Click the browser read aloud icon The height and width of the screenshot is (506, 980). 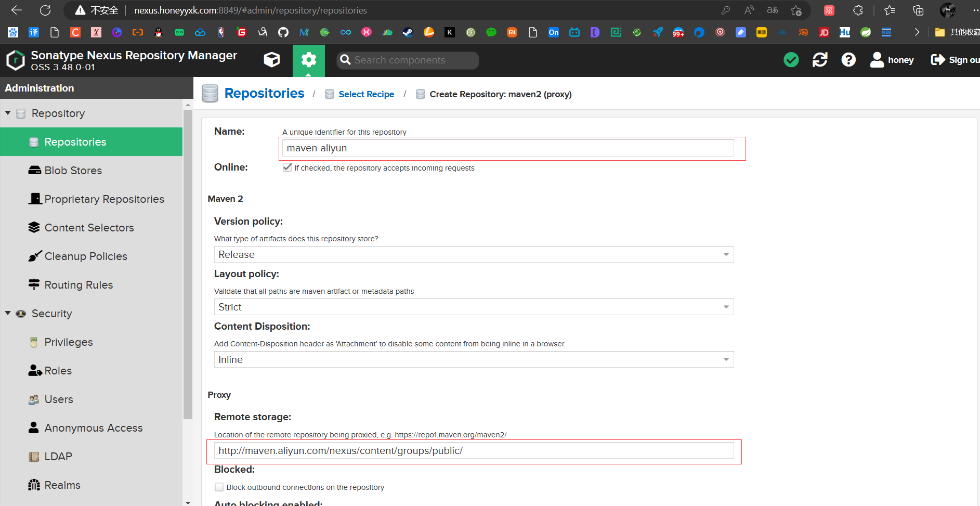click(749, 10)
